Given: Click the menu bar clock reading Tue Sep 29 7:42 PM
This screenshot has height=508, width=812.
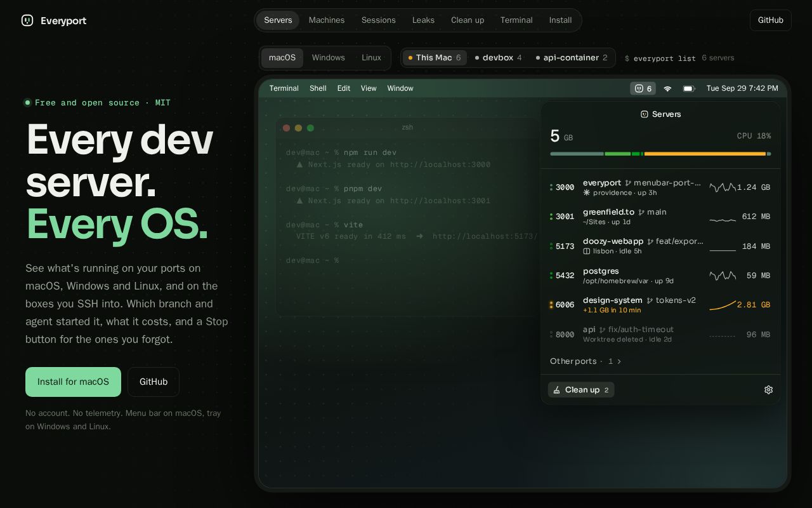Looking at the screenshot, I should [x=742, y=88].
